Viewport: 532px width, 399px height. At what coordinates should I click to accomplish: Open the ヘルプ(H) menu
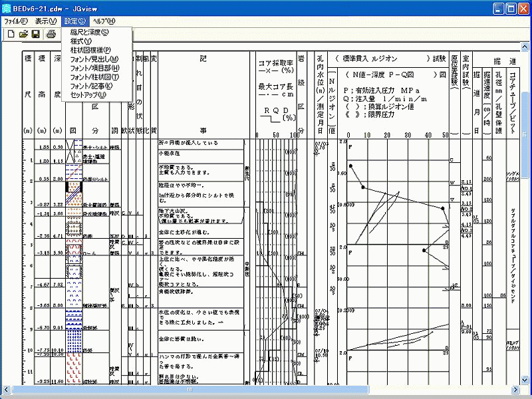(104, 21)
